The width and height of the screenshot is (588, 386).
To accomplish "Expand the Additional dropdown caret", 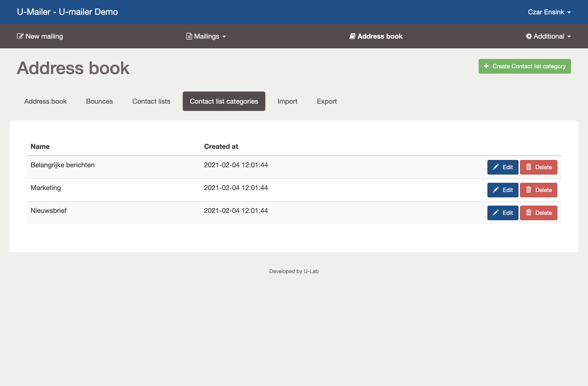I will click(x=569, y=37).
